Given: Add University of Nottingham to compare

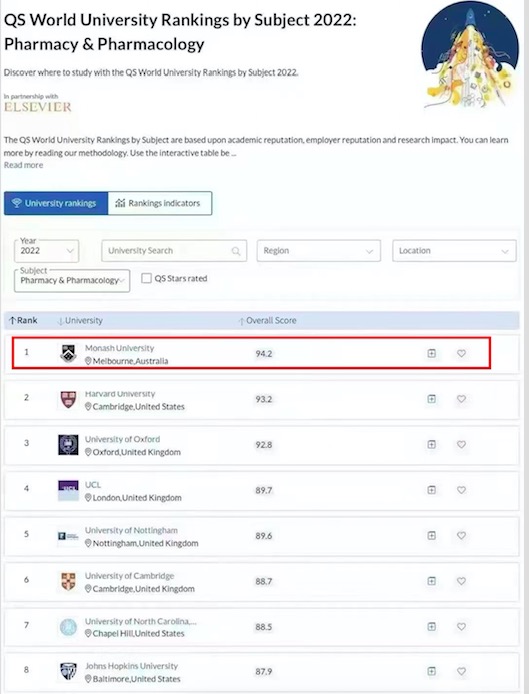Looking at the screenshot, I should pyautogui.click(x=432, y=536).
